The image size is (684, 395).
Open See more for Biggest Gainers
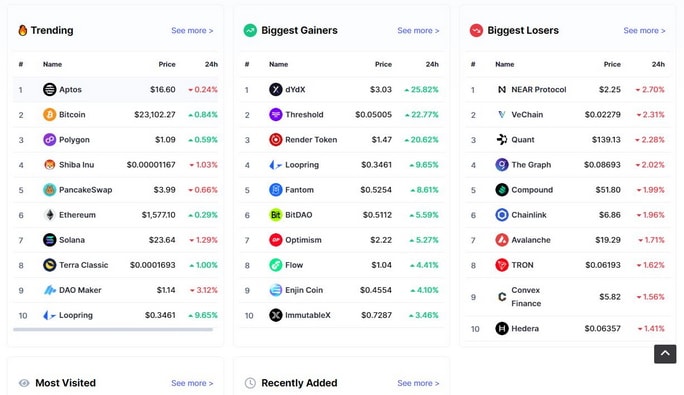click(418, 31)
